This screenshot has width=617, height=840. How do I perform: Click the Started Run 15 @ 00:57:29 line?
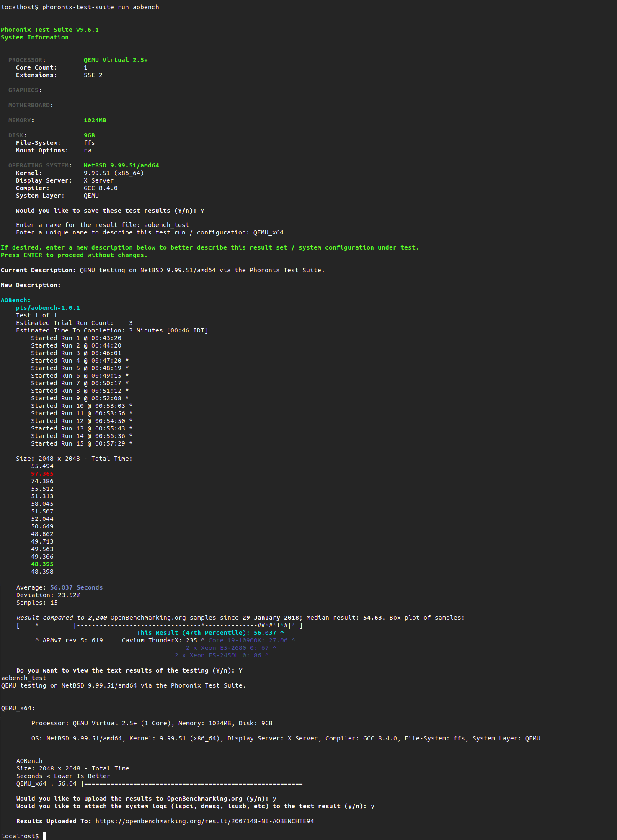82,443
